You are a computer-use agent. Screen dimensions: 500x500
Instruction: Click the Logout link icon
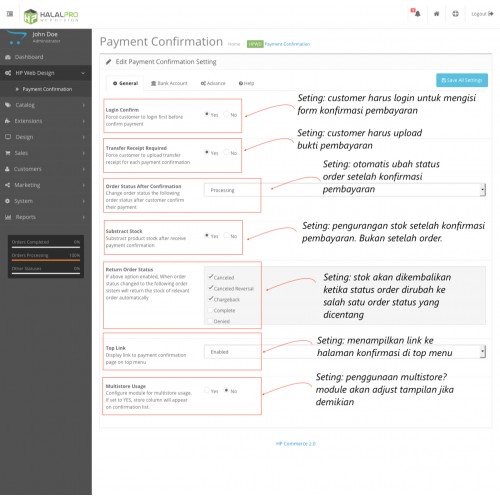[491, 14]
